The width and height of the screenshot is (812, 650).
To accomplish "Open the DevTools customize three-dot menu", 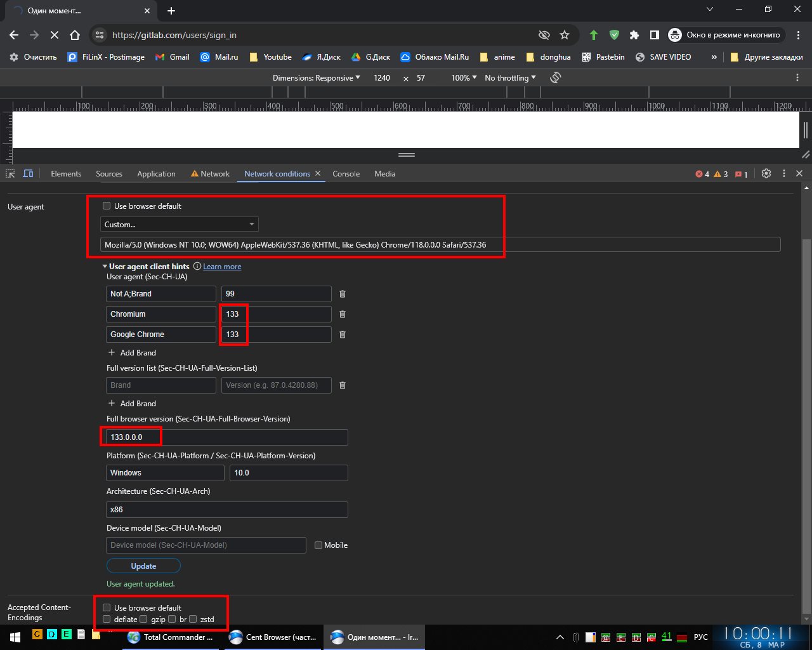I will [784, 173].
